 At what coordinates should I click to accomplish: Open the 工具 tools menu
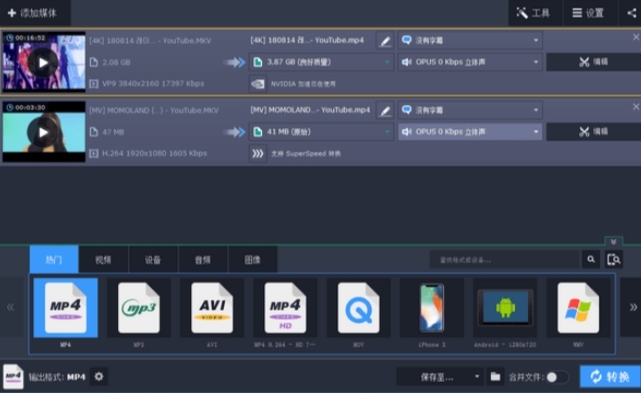(535, 13)
